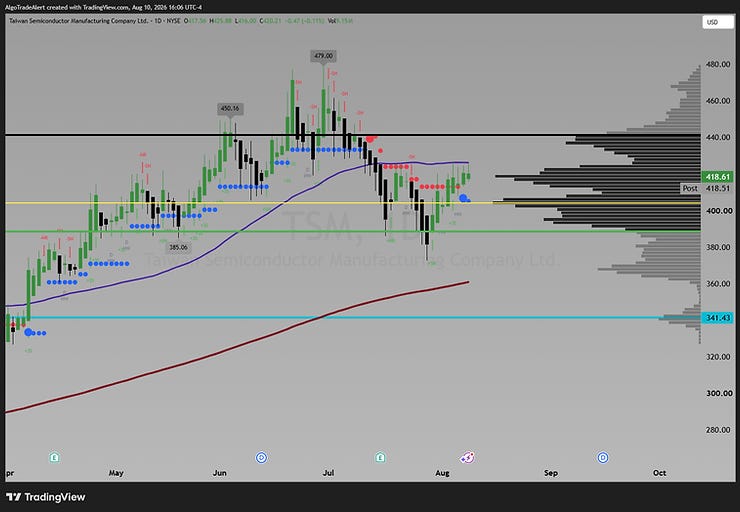Click the 385.06 low price label
This screenshot has width=740, height=512.
tap(178, 247)
